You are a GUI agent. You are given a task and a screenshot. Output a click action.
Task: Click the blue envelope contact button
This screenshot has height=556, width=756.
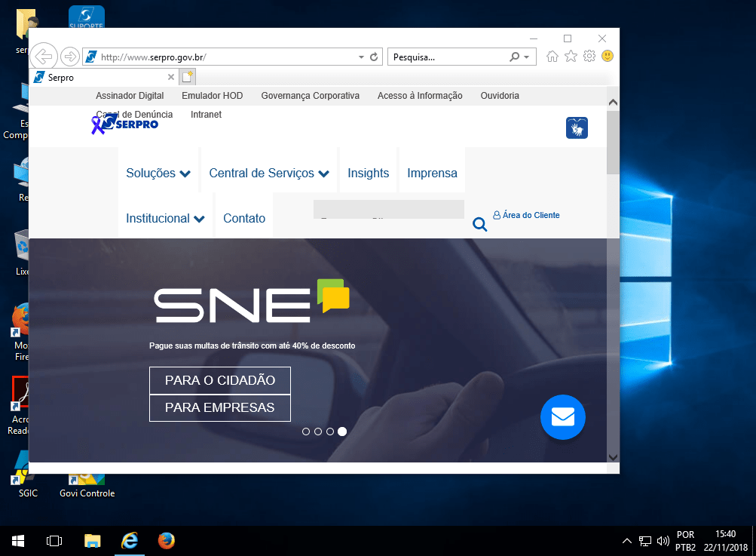pyautogui.click(x=562, y=416)
